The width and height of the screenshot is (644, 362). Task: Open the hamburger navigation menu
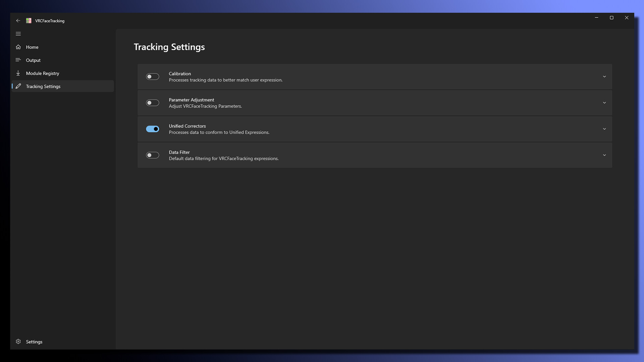(18, 34)
